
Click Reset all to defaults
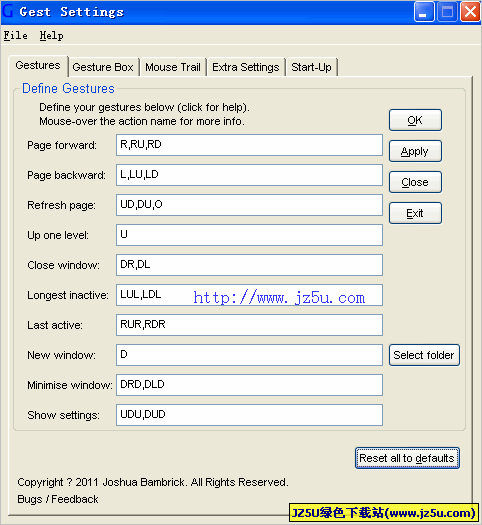pos(407,458)
